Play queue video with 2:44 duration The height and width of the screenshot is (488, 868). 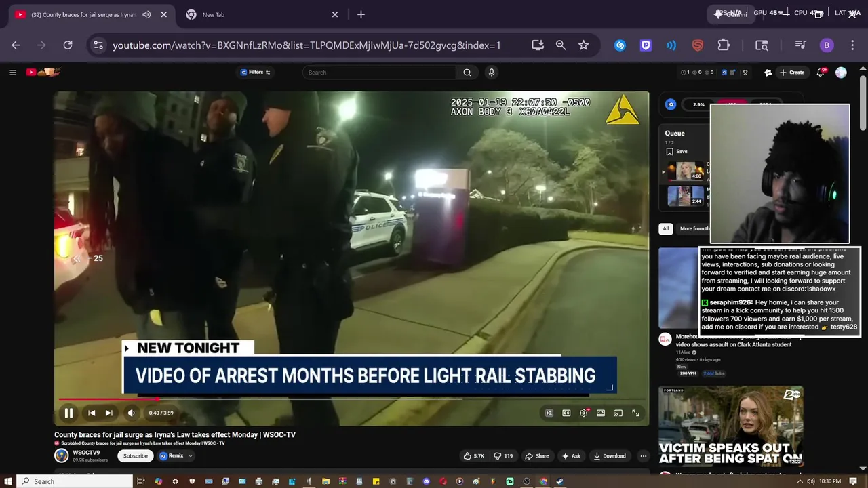pyautogui.click(x=686, y=196)
